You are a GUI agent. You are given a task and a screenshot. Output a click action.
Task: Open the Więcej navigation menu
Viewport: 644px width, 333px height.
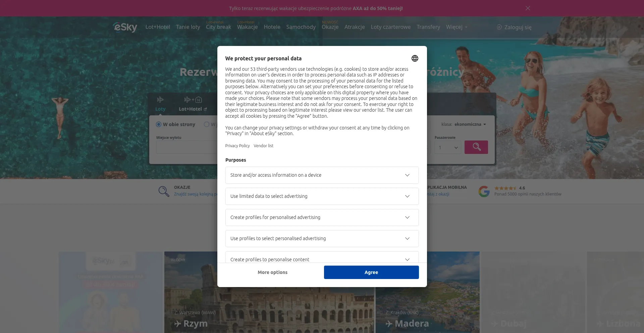[x=456, y=27]
